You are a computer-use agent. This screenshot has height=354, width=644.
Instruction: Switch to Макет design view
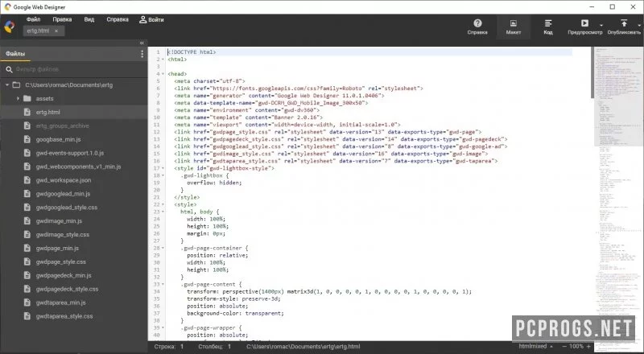click(x=514, y=27)
